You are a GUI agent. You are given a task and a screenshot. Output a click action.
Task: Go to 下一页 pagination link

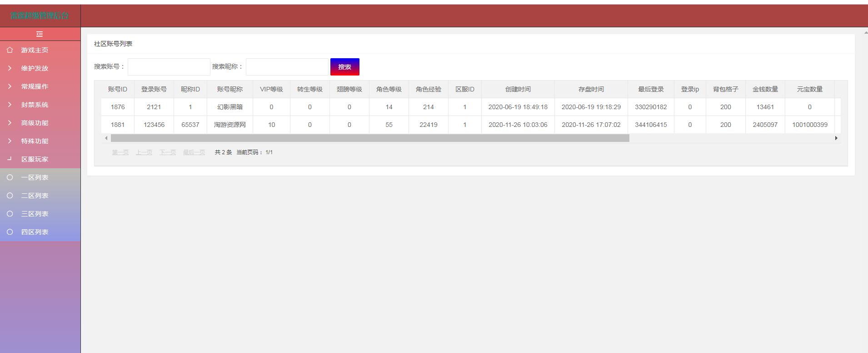[x=167, y=152]
